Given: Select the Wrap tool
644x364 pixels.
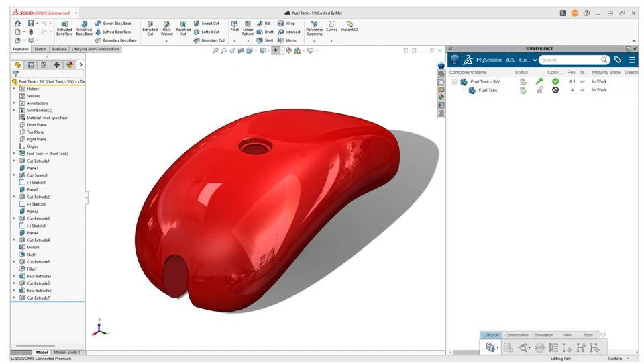Looking at the screenshot, I should click(286, 24).
